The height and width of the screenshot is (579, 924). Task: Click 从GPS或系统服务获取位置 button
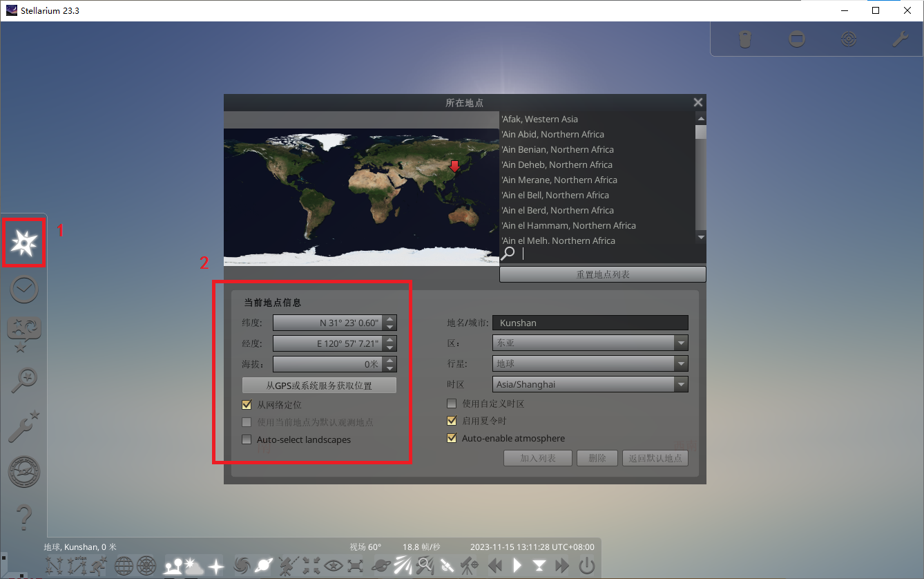point(319,386)
